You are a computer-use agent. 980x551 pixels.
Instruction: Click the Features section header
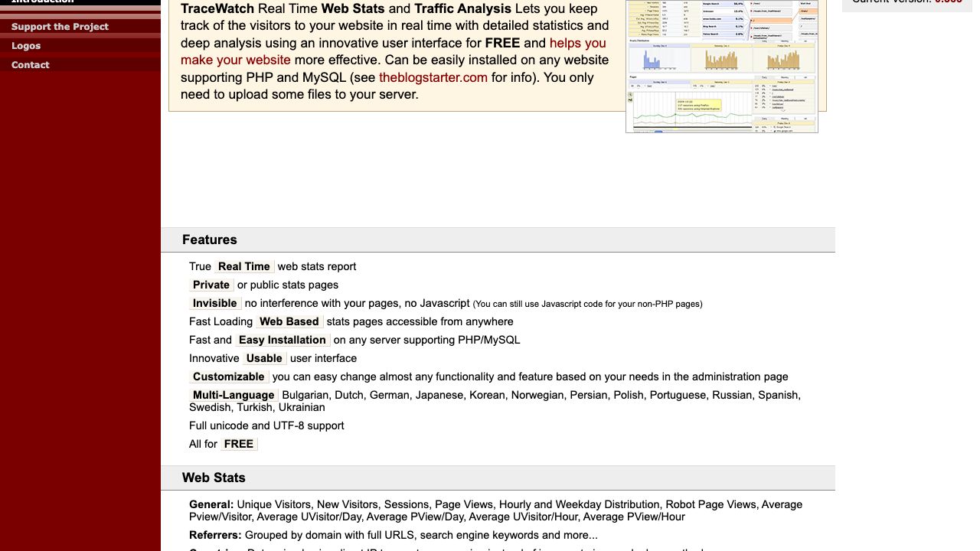(x=210, y=240)
